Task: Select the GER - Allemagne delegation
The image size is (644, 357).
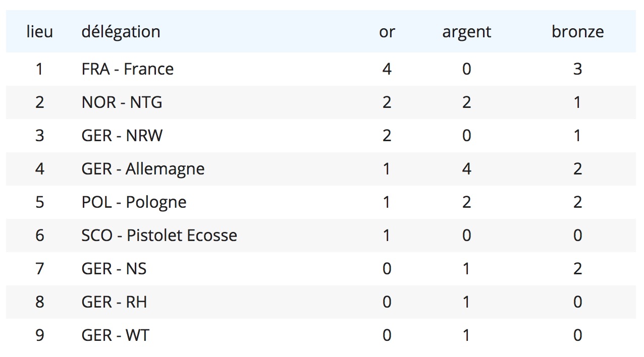Action: click(143, 169)
